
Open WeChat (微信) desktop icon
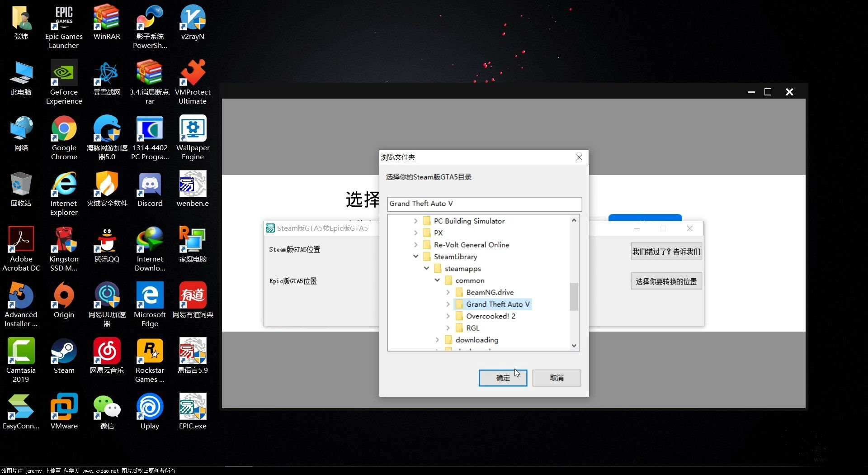pyautogui.click(x=107, y=412)
